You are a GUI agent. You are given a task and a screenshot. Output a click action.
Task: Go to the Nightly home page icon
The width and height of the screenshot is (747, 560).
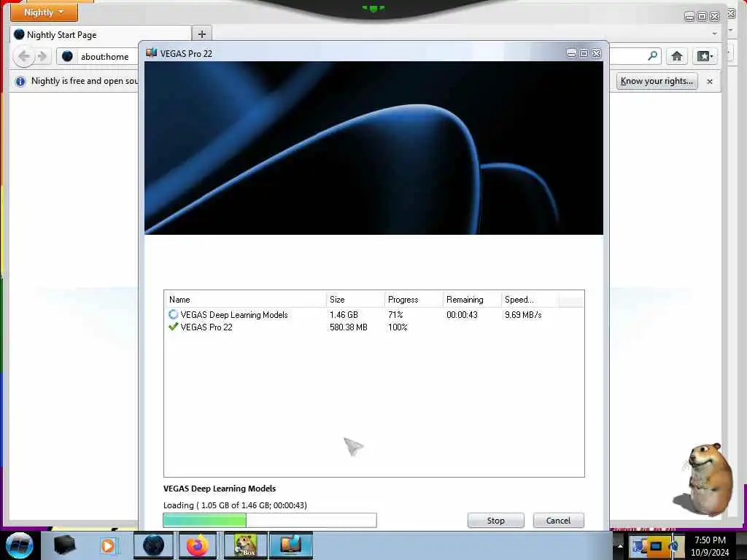(676, 56)
